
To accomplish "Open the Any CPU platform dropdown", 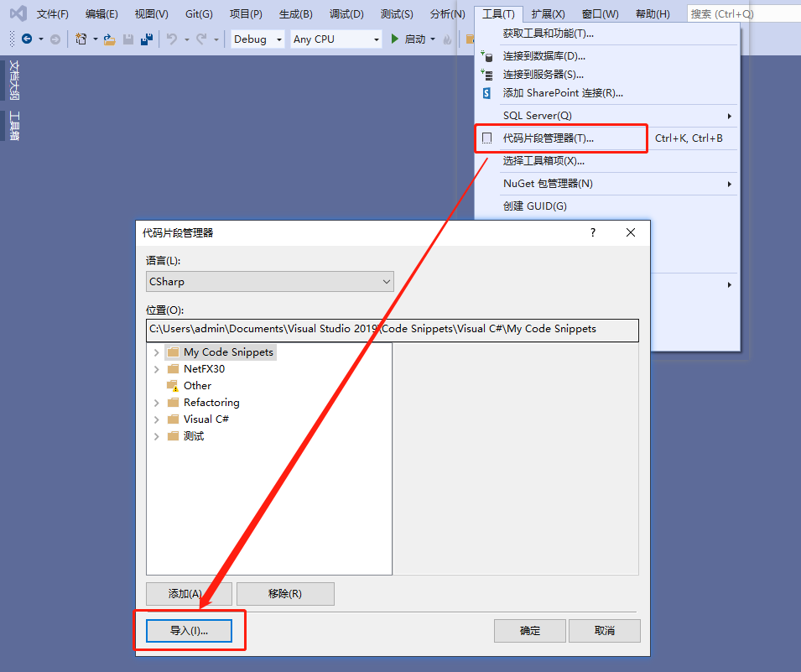I will click(336, 39).
